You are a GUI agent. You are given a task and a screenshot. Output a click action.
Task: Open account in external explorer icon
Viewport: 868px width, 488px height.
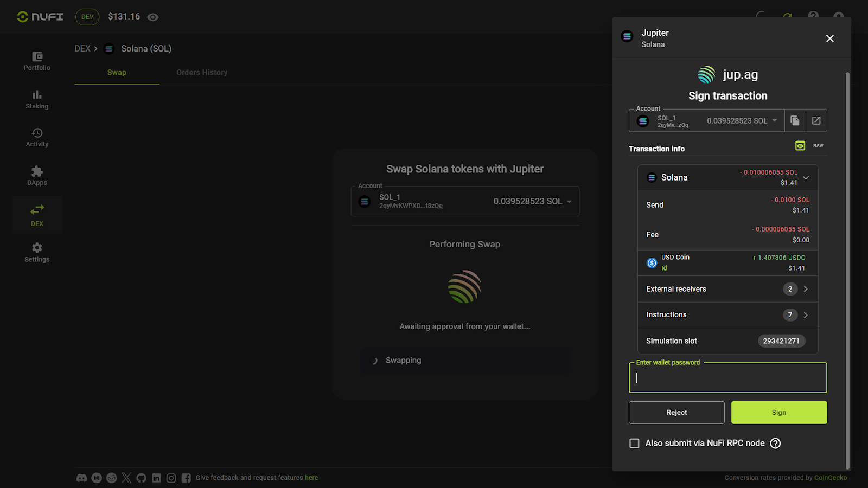(x=816, y=121)
